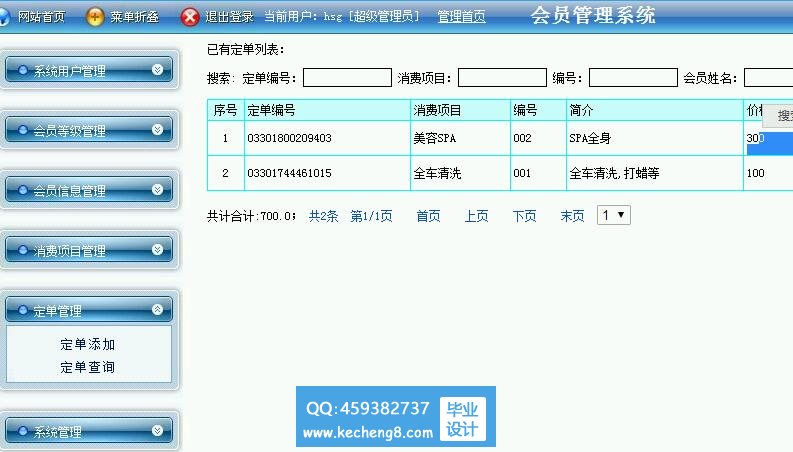Expand the 会员等级管理 chevron
Image resolution: width=793 pixels, height=452 pixels.
157,129
